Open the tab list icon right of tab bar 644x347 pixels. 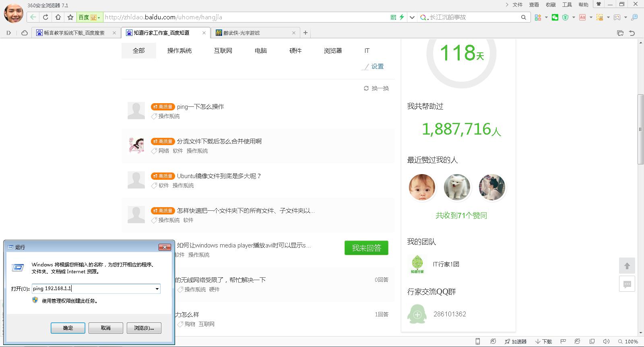[620, 33]
